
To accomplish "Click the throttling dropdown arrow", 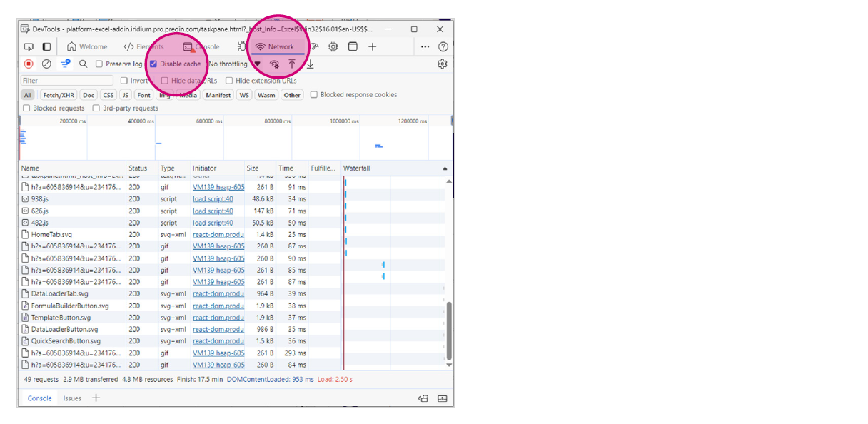I will point(258,64).
